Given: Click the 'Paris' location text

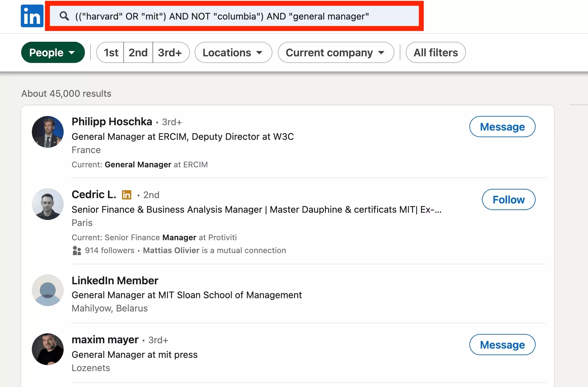Looking at the screenshot, I should coord(82,223).
